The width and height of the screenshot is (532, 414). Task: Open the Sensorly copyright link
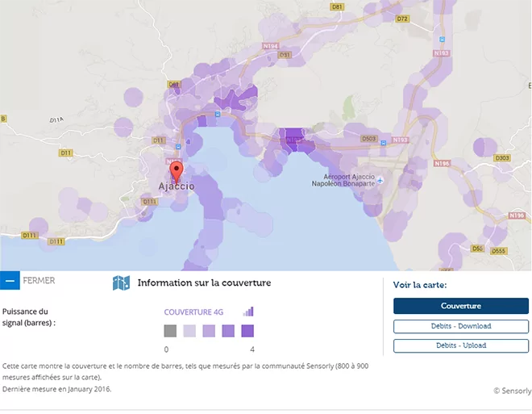pyautogui.click(x=512, y=391)
